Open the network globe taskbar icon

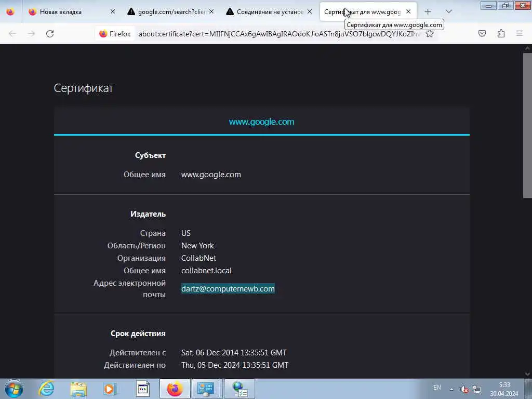tap(240, 389)
